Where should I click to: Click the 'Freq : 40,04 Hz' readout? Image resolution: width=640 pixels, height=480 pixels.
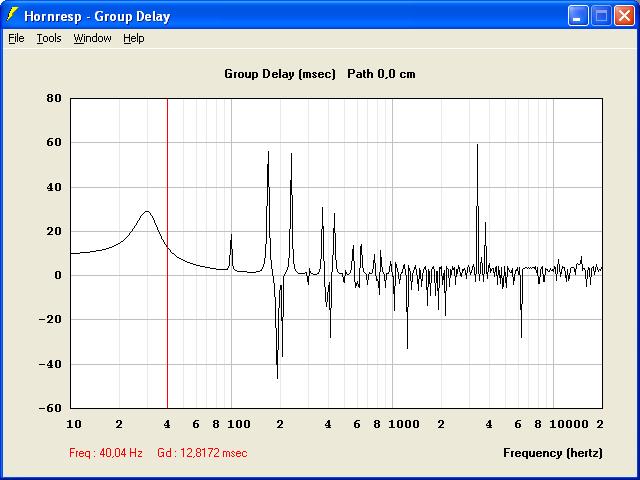[106, 453]
